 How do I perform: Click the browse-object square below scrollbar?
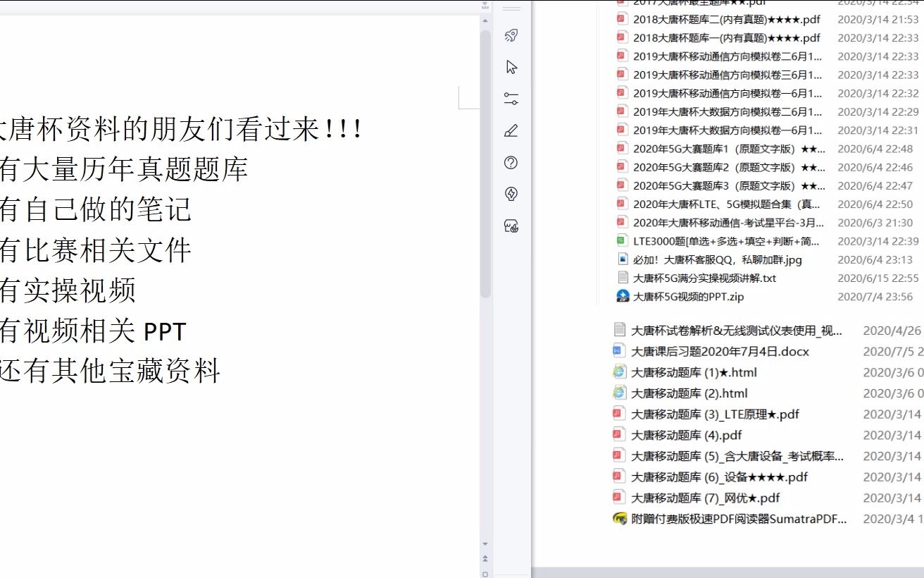click(485, 573)
